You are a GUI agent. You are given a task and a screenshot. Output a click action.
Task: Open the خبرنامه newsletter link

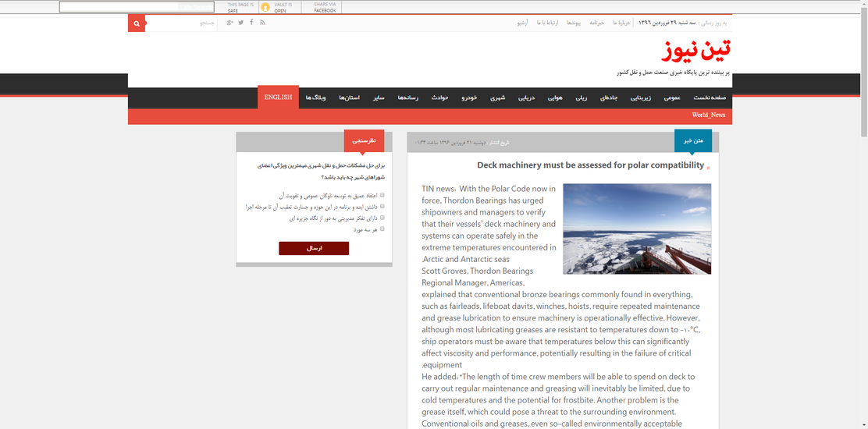coord(596,23)
